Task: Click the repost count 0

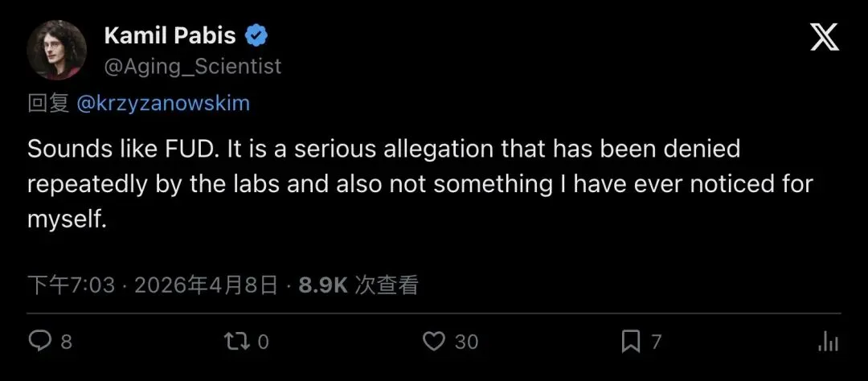Action: [x=263, y=342]
